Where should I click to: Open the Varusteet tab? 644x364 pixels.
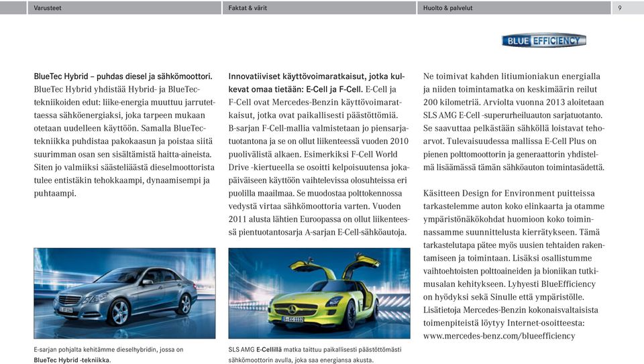pos(125,8)
